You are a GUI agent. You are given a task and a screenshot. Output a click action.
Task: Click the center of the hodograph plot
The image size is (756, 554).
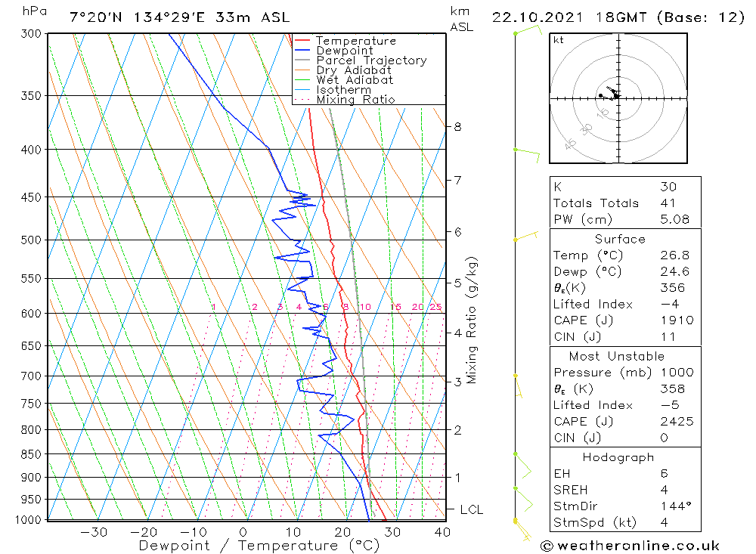[618, 98]
